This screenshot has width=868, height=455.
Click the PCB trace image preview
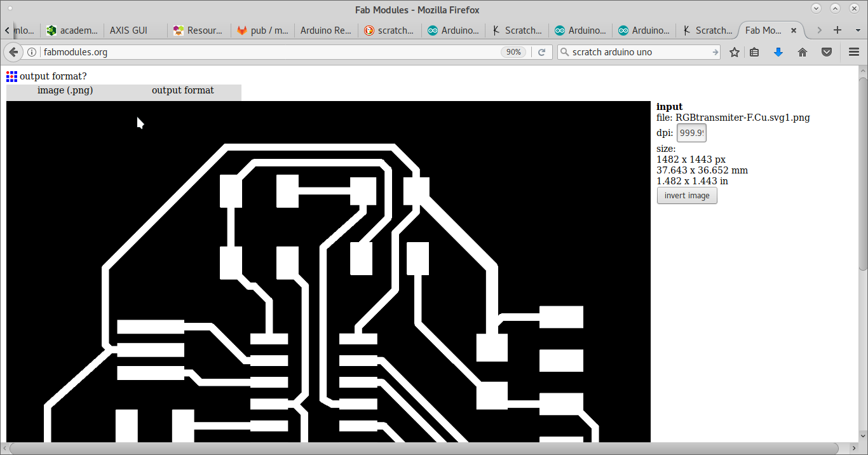329,271
